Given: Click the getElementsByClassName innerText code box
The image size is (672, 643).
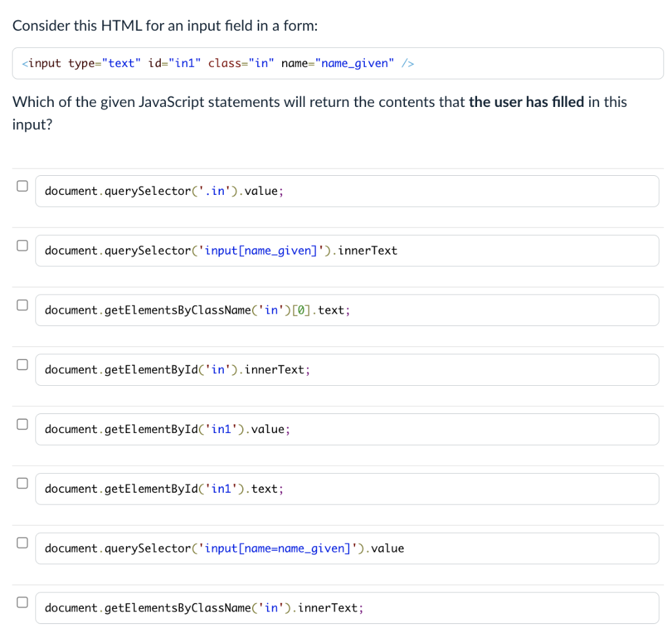Looking at the screenshot, I should [x=347, y=608].
